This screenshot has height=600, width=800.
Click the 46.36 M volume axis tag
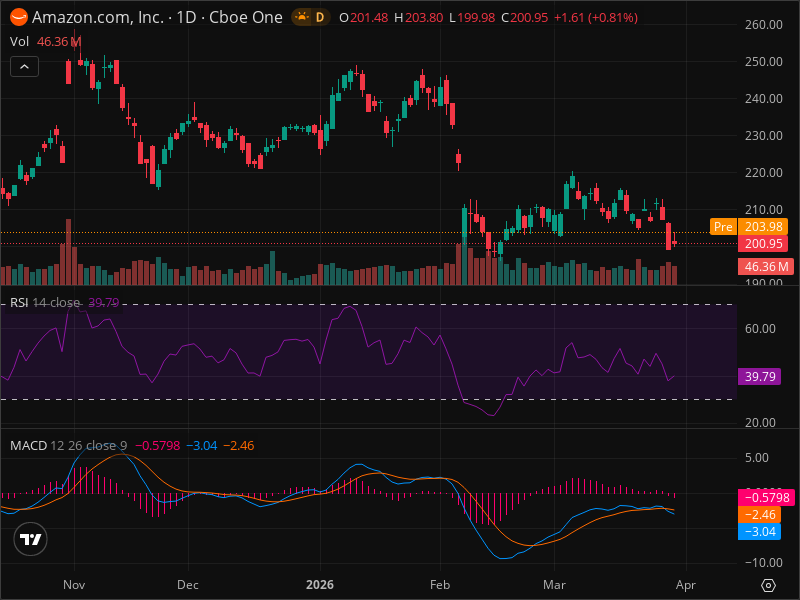766,266
